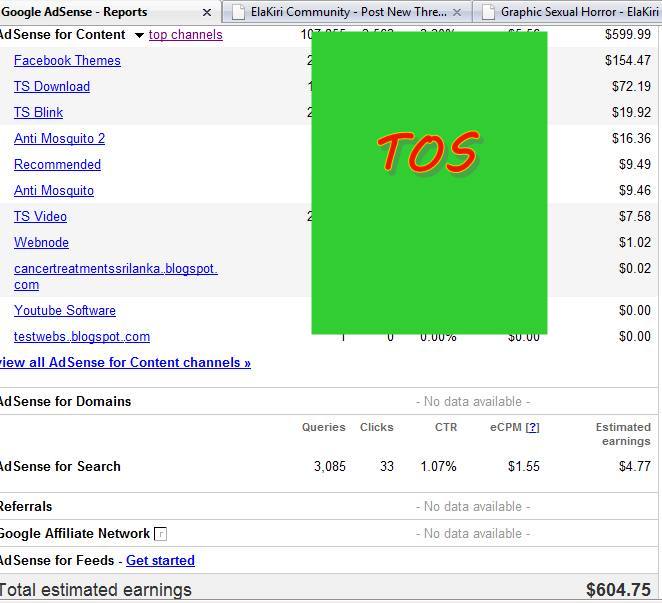The image size is (662, 603).
Task: Select $19.92 TS Blink earnings
Action: 631,112
